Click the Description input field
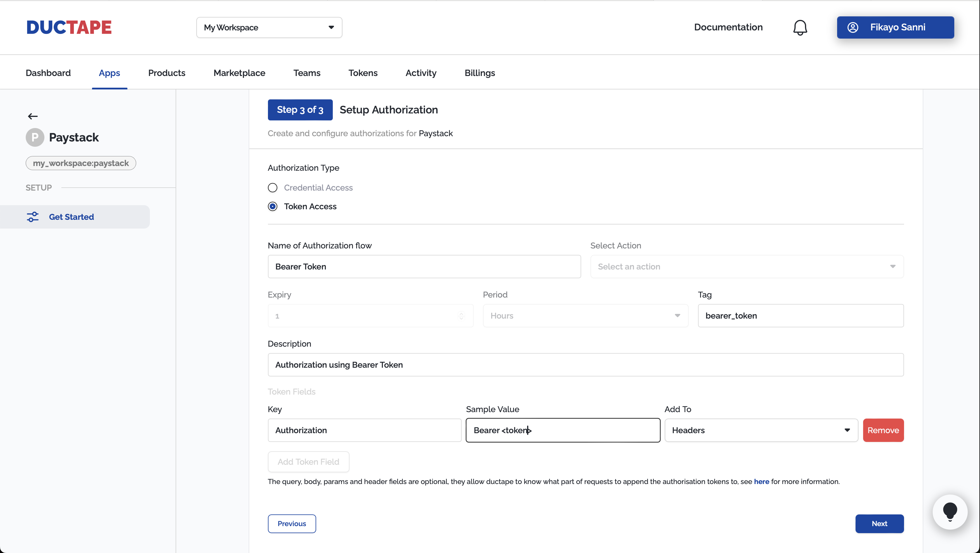The height and width of the screenshot is (553, 980). pyautogui.click(x=586, y=364)
